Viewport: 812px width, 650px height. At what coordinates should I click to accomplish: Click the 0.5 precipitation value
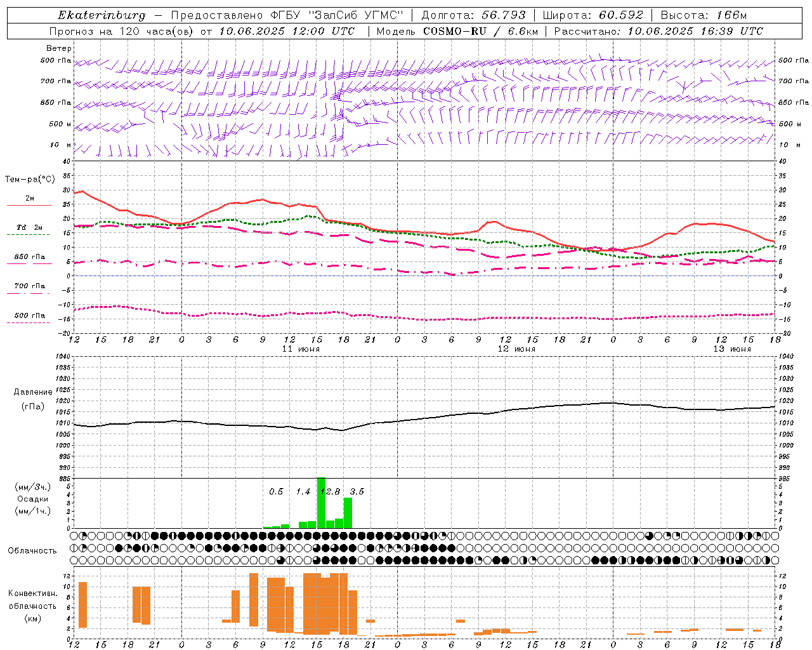pyautogui.click(x=276, y=492)
